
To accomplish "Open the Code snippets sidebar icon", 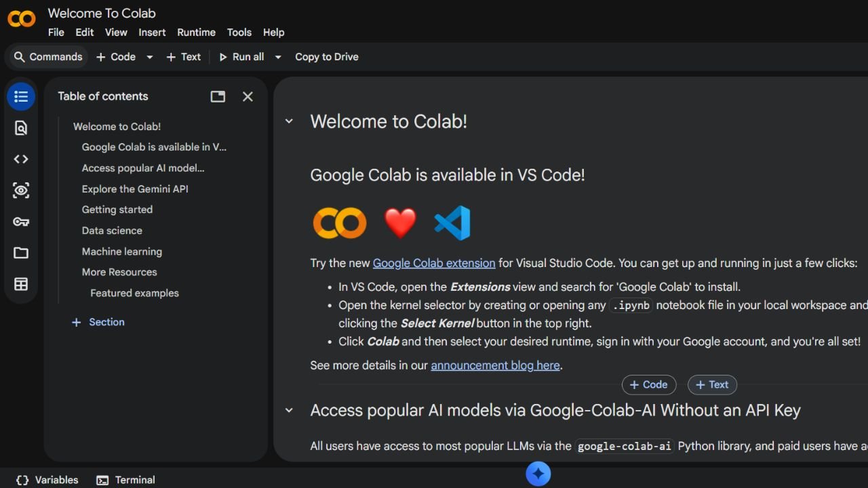I will coord(21,159).
